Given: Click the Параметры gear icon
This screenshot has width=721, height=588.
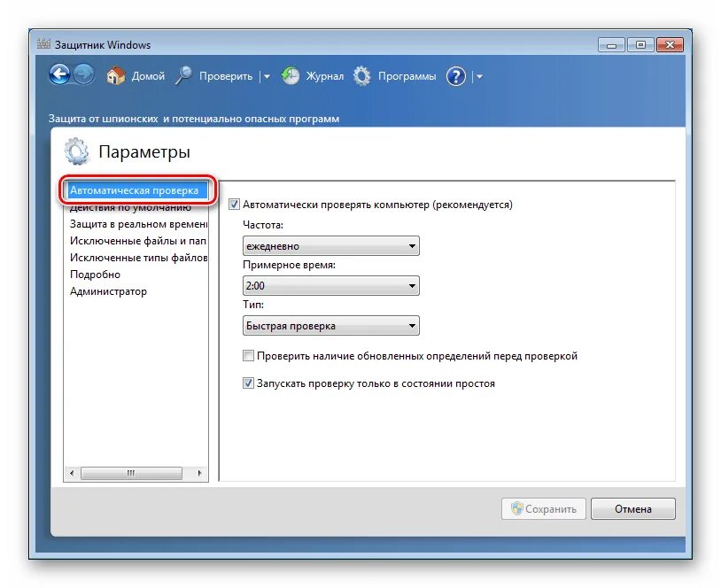Looking at the screenshot, I should click(x=76, y=151).
